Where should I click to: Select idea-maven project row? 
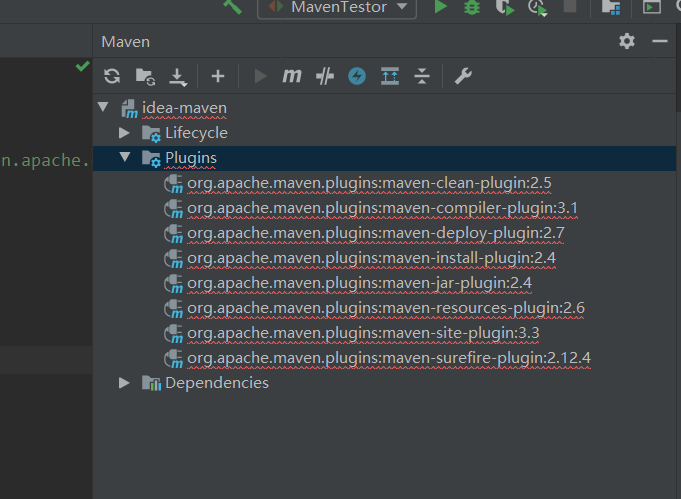[384, 108]
